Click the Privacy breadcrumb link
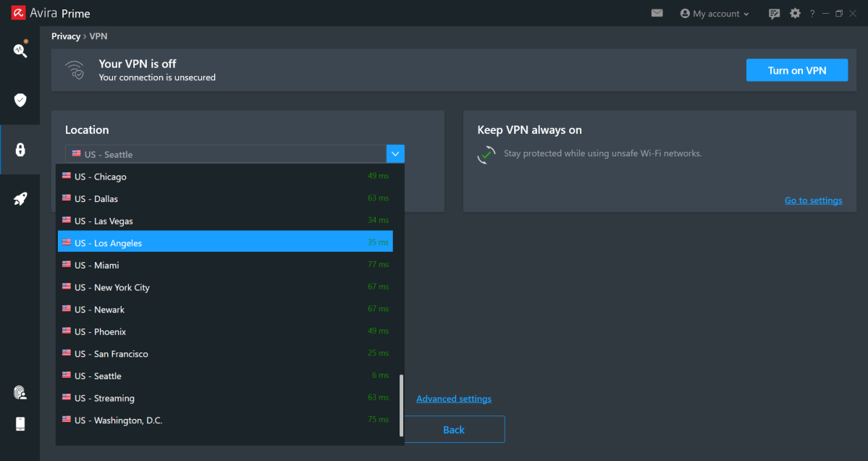 (66, 36)
